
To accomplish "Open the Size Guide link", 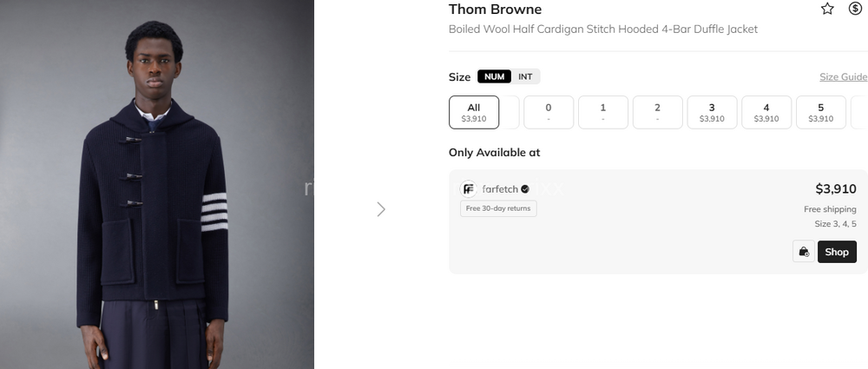I will click(x=843, y=77).
